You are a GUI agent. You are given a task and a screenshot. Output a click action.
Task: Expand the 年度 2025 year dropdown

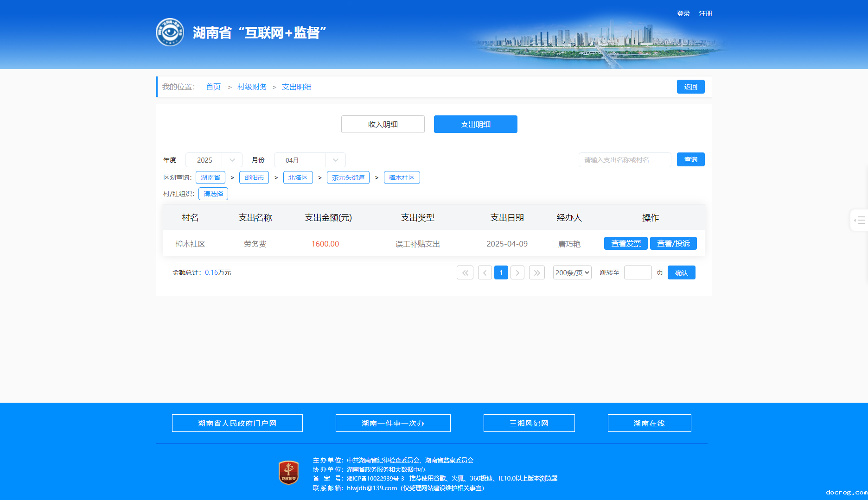coord(214,160)
